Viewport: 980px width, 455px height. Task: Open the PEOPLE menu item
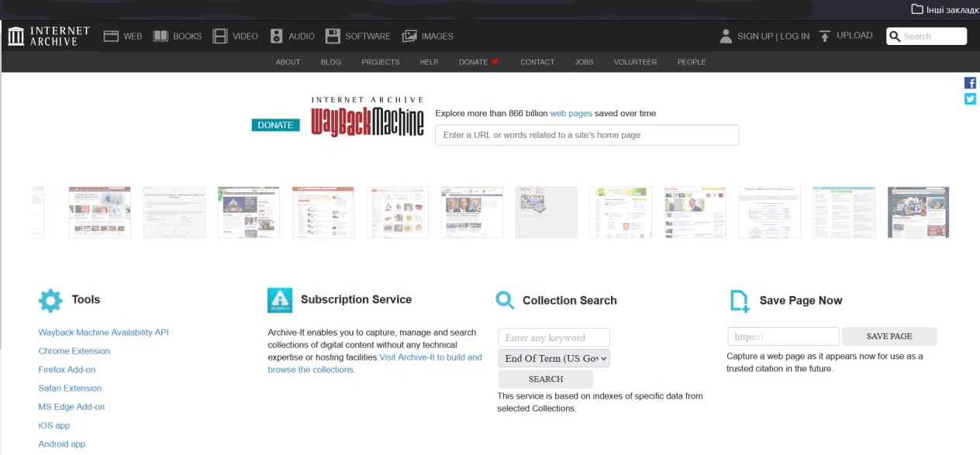(692, 62)
